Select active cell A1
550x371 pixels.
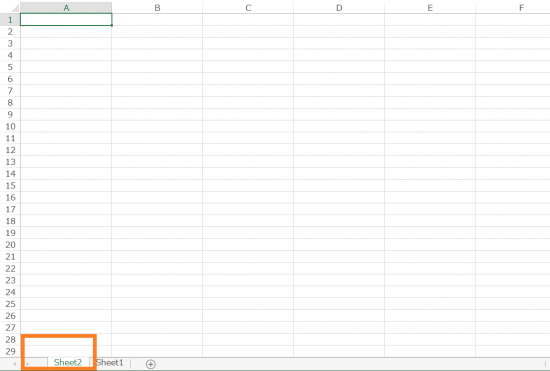tap(66, 20)
